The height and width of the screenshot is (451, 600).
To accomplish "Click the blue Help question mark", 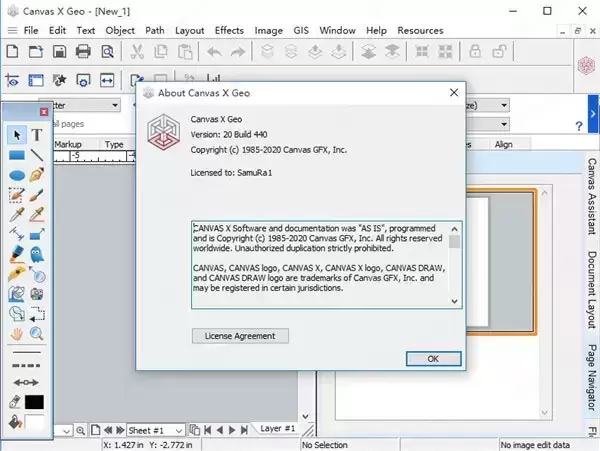I will [x=579, y=125].
